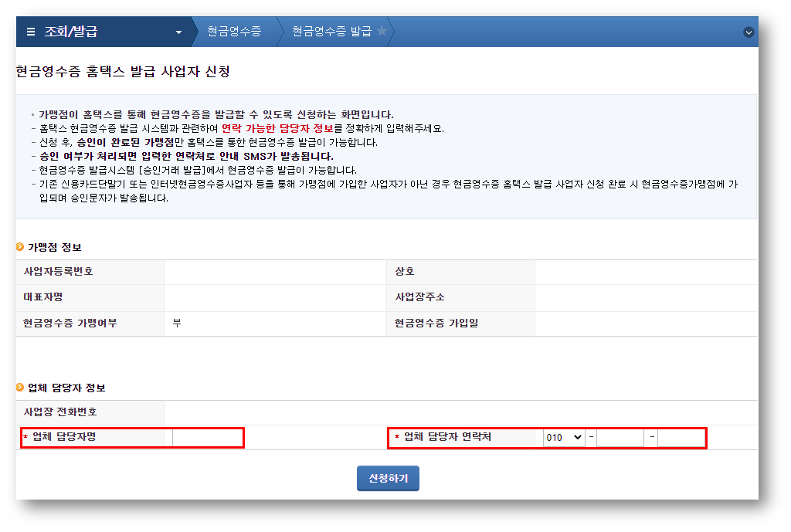Click the red text 연락 가능한 담당자 정보
The image size is (791, 532).
coord(277,129)
